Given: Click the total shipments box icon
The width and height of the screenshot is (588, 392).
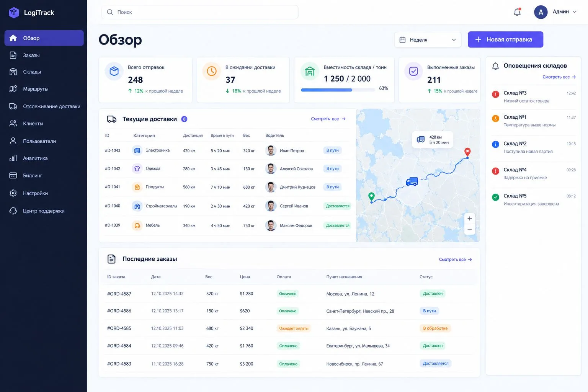Looking at the screenshot, I should point(114,71).
